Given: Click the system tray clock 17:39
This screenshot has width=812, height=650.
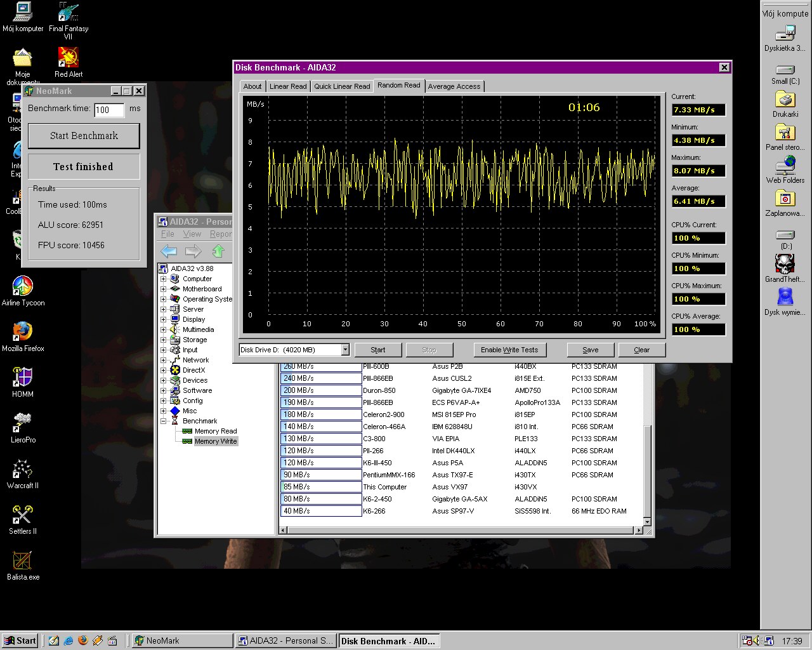Looking at the screenshot, I should click(x=792, y=641).
